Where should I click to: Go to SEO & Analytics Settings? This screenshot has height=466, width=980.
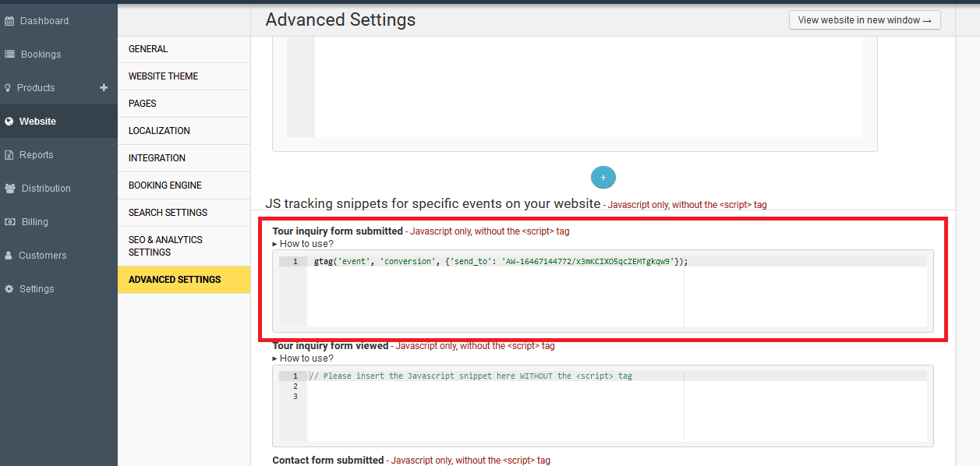165,246
